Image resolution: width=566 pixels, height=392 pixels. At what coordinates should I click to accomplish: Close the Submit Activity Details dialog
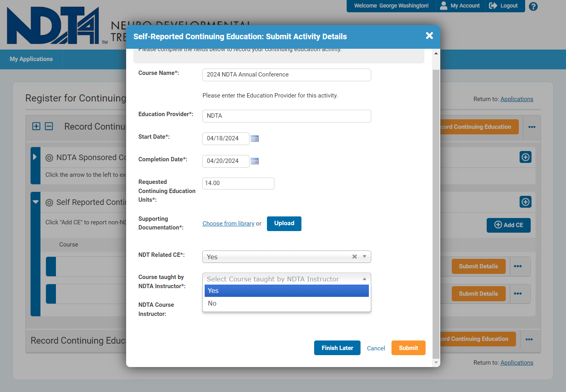tap(429, 36)
